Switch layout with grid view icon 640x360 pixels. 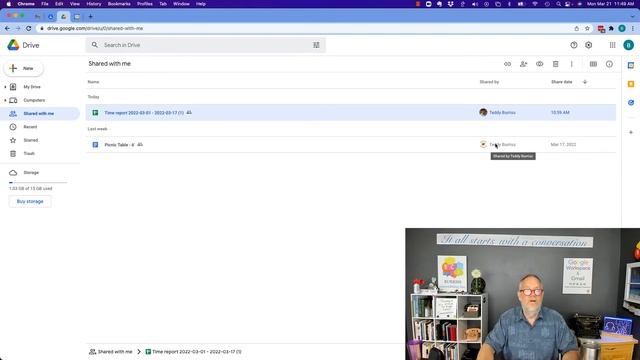(593, 64)
